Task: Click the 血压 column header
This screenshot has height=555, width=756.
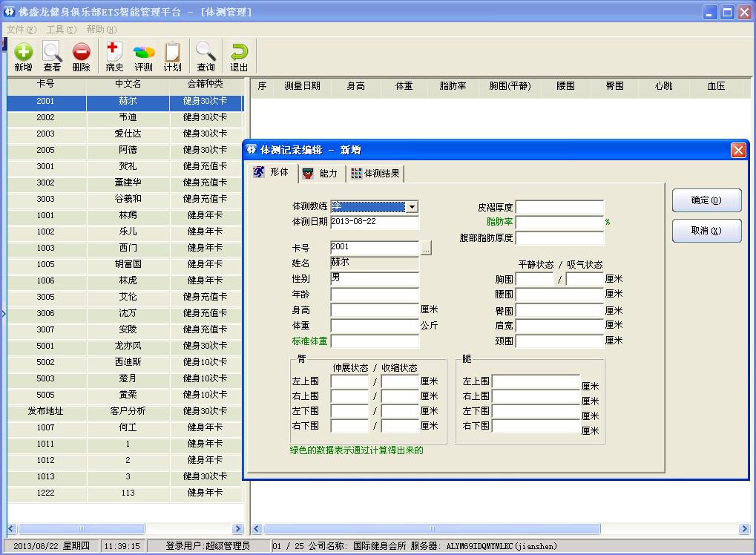Action: click(716, 86)
